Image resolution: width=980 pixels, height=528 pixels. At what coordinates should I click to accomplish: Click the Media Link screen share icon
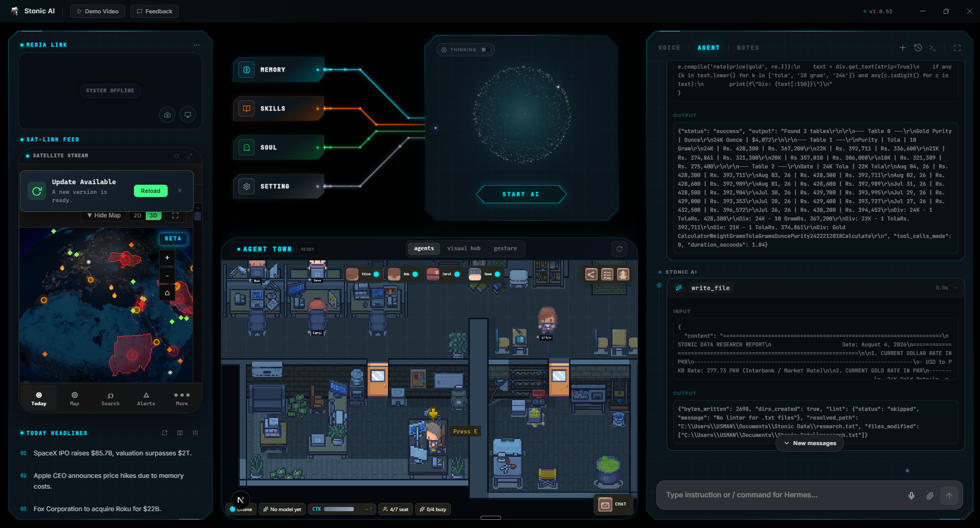pyautogui.click(x=188, y=115)
